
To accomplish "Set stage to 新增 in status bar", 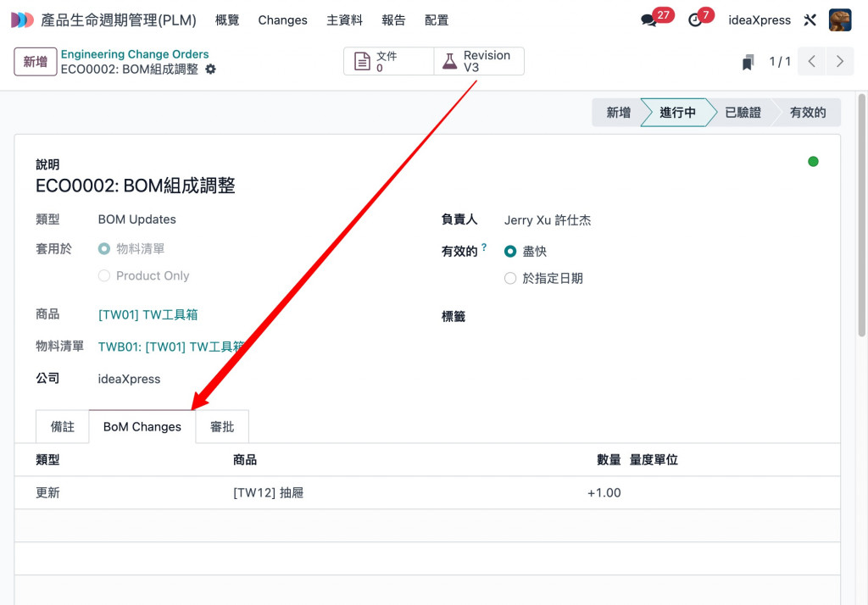I will (618, 113).
